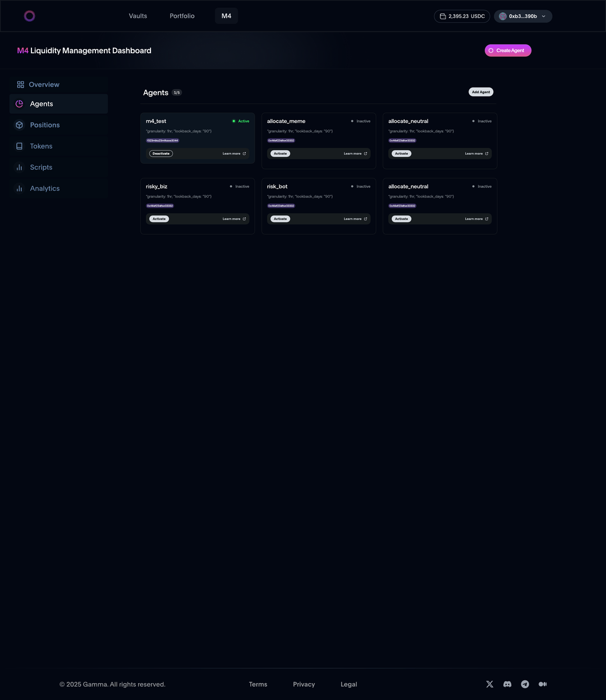The width and height of the screenshot is (606, 700).
Task: Click the Gamma logo icon
Action: tap(30, 16)
